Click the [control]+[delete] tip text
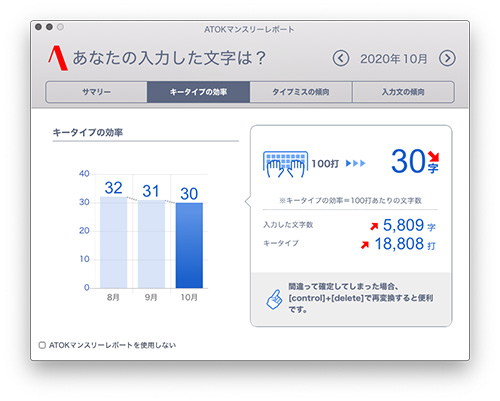 (x=361, y=298)
